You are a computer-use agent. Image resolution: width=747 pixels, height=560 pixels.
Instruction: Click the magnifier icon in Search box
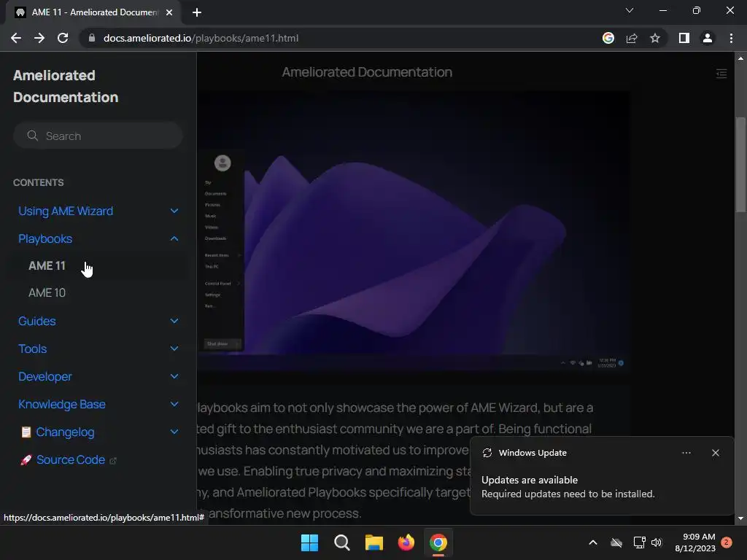click(x=32, y=136)
